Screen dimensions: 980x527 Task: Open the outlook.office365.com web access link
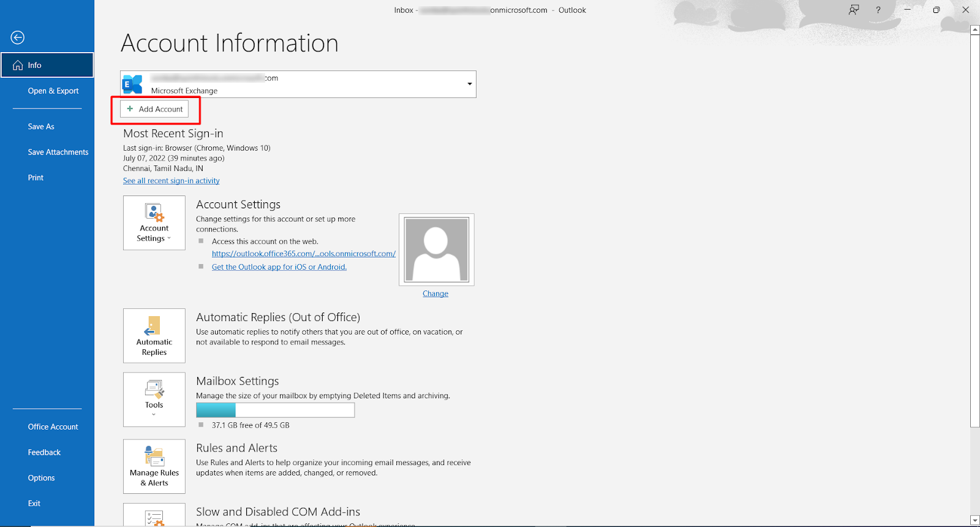(x=304, y=254)
